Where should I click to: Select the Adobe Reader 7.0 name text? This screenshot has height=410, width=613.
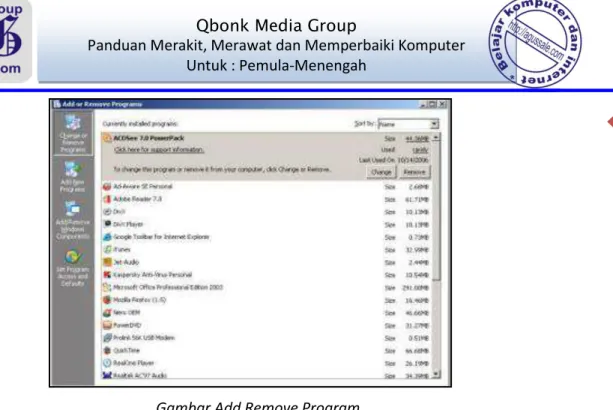tap(137, 199)
